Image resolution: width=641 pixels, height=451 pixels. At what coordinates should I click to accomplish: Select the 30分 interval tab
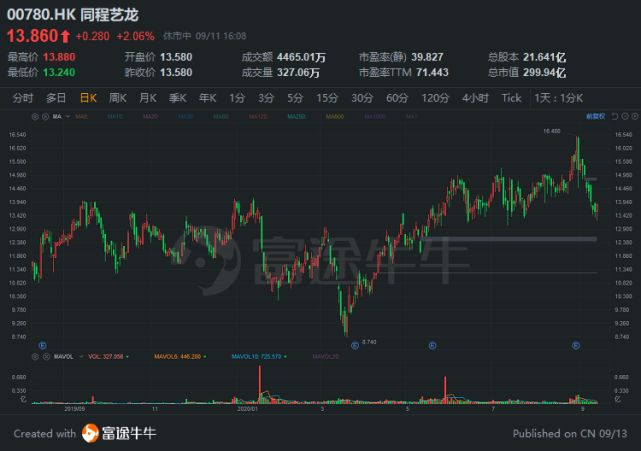(x=362, y=98)
